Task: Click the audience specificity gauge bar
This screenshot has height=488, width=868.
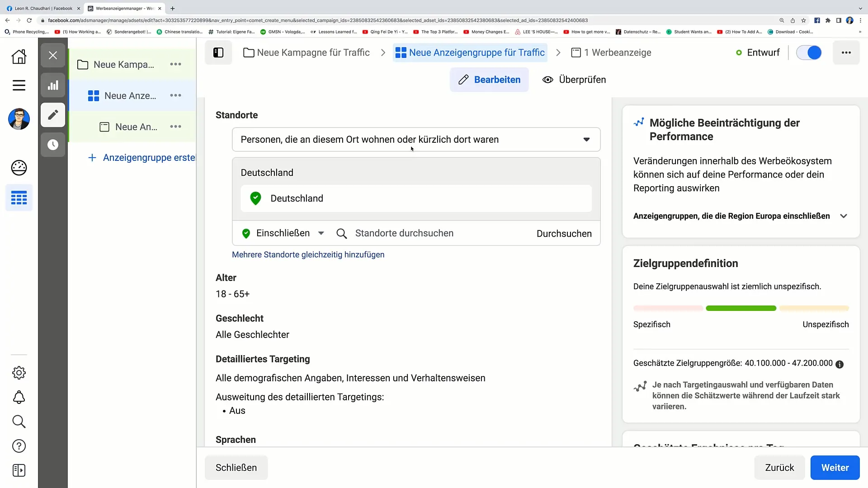Action: click(x=741, y=308)
